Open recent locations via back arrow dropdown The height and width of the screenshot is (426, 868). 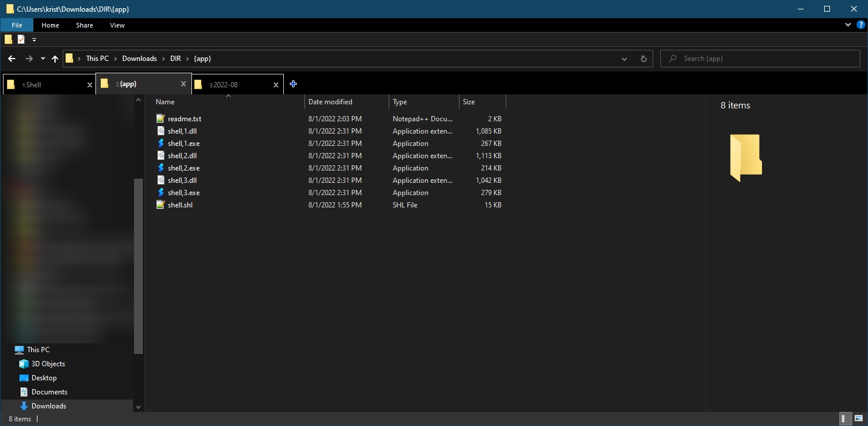42,58
